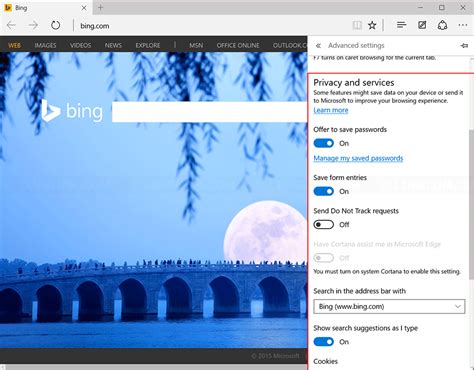Click the Learn more link
The width and height of the screenshot is (474, 370).
[x=331, y=110]
